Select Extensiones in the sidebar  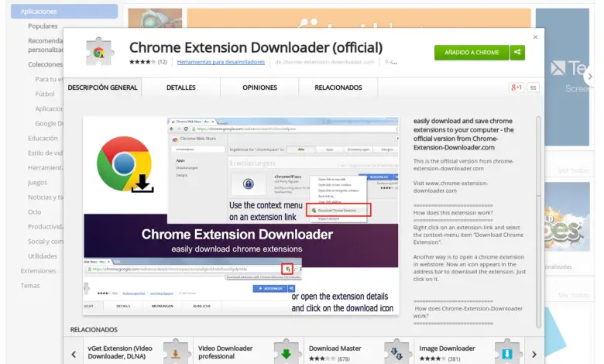pos(38,271)
